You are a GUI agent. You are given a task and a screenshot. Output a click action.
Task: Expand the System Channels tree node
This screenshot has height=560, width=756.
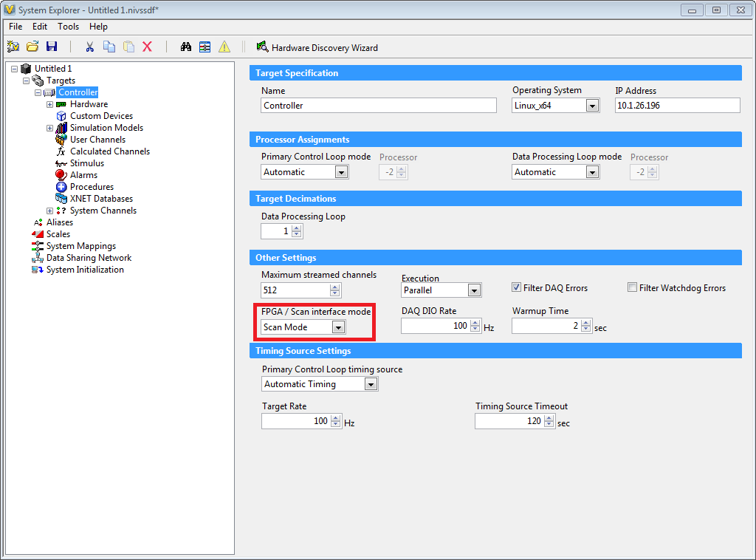pos(49,211)
